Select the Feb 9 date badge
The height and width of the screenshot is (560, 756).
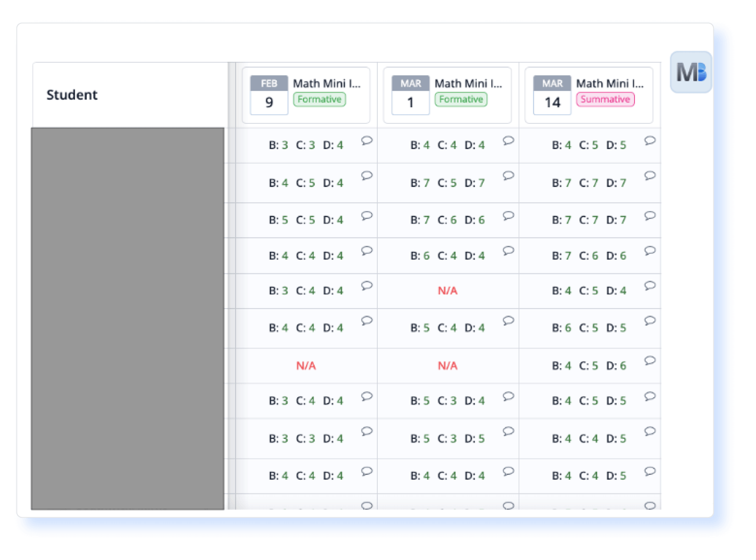269,95
